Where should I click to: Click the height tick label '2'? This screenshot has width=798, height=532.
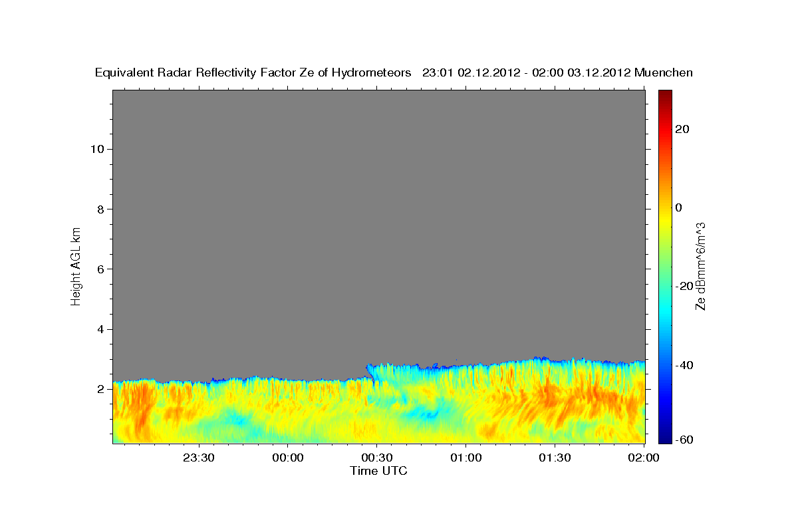(99, 389)
